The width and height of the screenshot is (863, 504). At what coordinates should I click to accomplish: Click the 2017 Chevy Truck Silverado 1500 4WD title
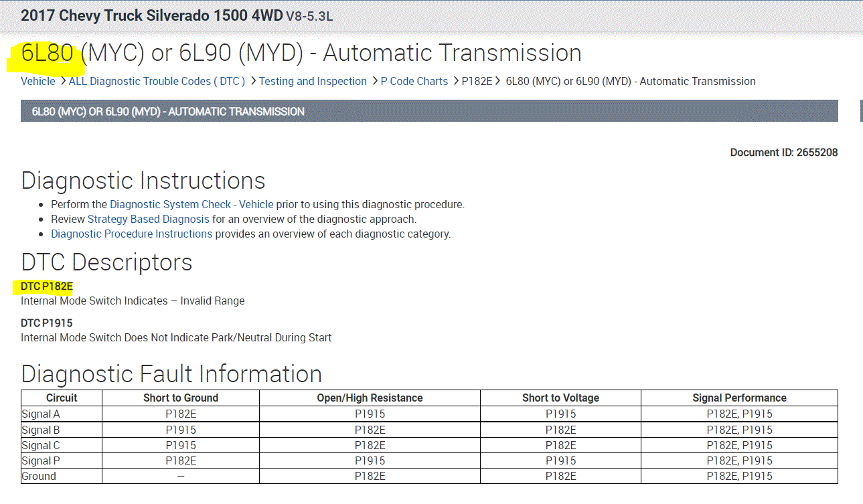tap(152, 15)
